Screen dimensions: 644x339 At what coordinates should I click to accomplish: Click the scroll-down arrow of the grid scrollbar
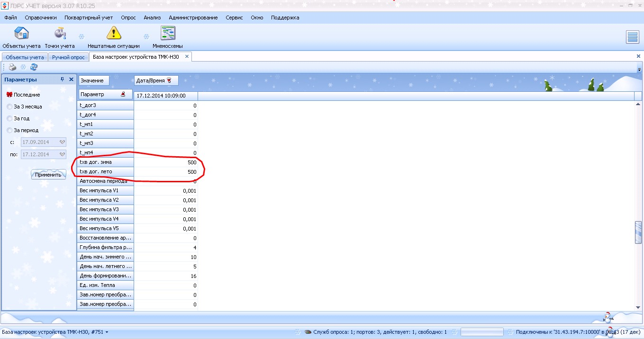pos(638,307)
